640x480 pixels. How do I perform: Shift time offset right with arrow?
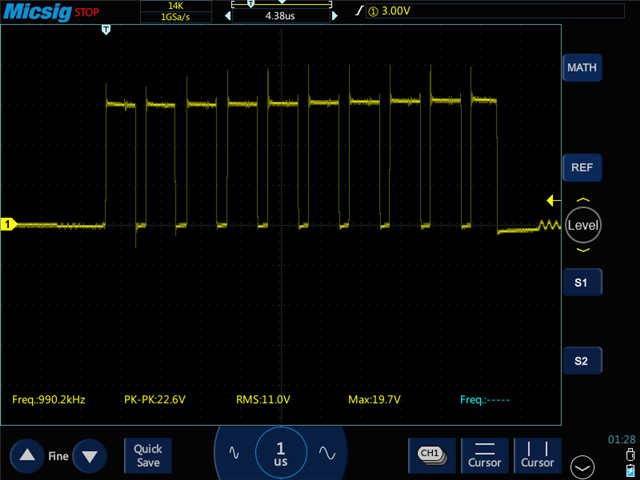(335, 16)
